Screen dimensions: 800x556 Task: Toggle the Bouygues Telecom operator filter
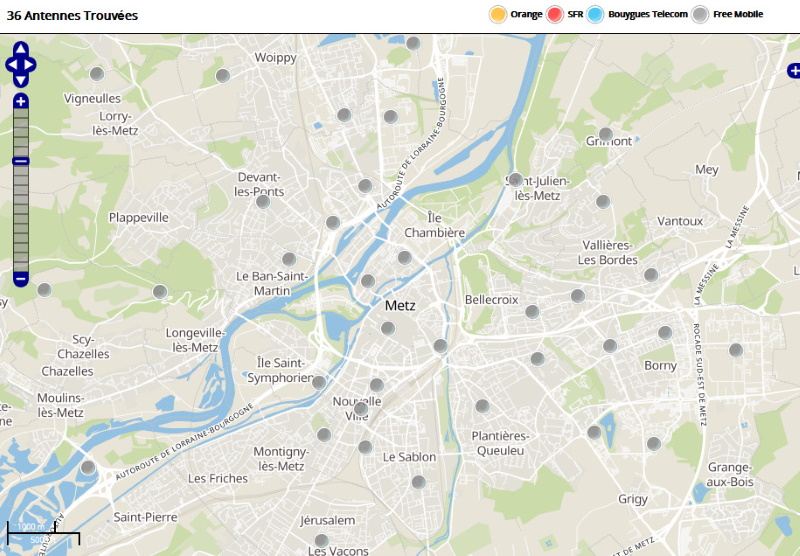[x=597, y=14]
